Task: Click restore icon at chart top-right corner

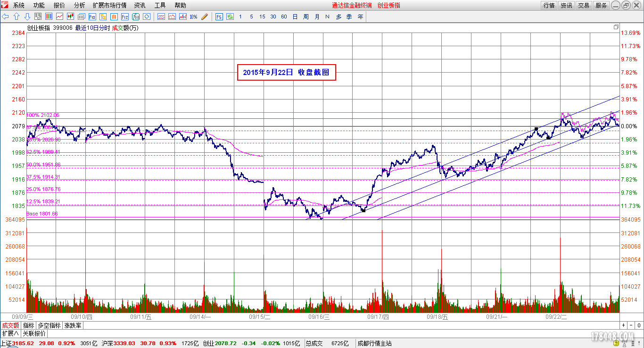Action: coord(616,27)
